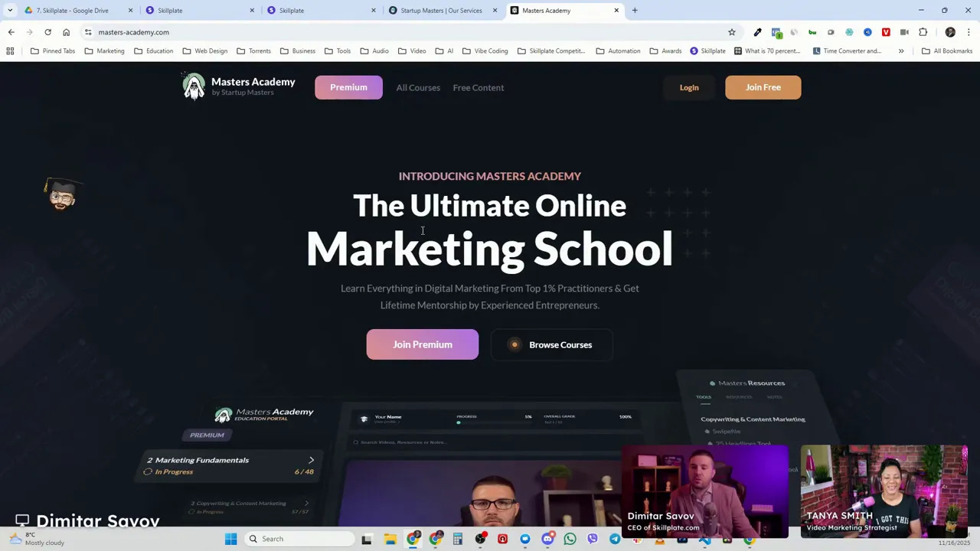Open File Explorer from the taskbar
Image resolution: width=980 pixels, height=551 pixels.
(x=390, y=539)
